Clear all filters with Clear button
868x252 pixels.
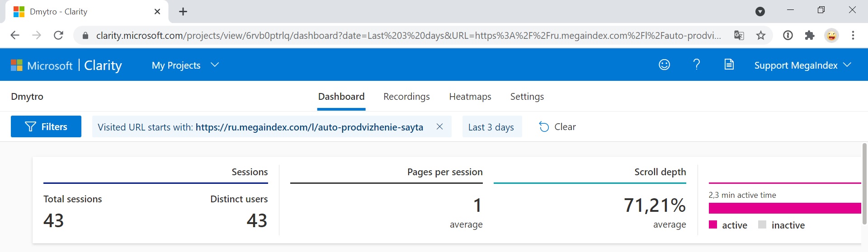point(557,127)
